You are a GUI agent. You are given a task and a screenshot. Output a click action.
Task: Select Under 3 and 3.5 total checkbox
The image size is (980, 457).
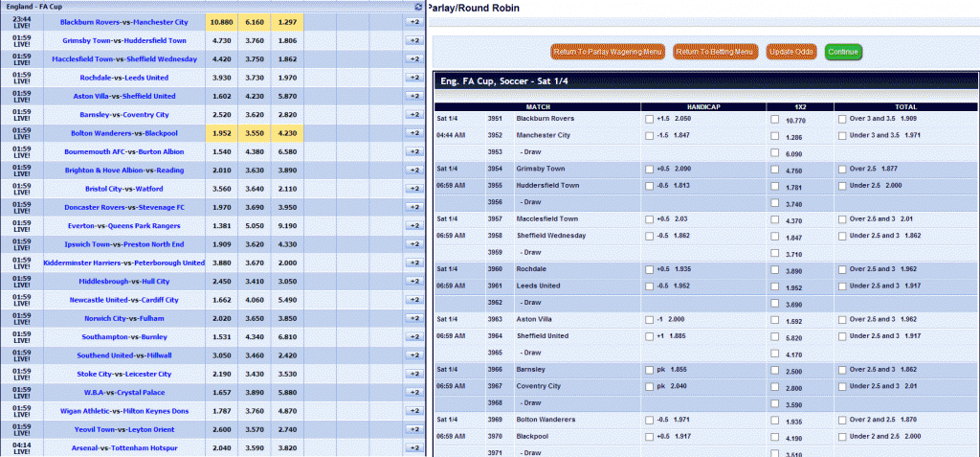842,135
